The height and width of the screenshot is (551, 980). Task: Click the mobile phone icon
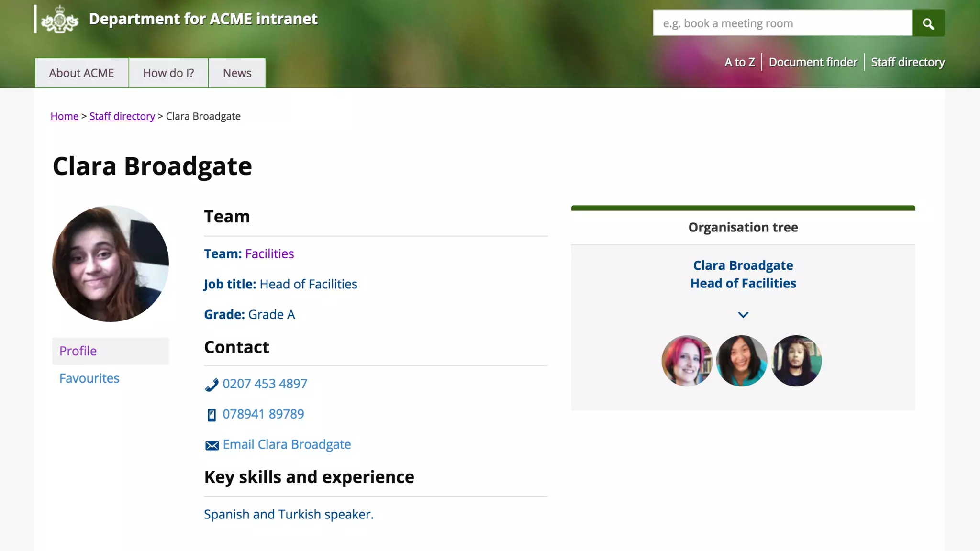[x=212, y=415]
